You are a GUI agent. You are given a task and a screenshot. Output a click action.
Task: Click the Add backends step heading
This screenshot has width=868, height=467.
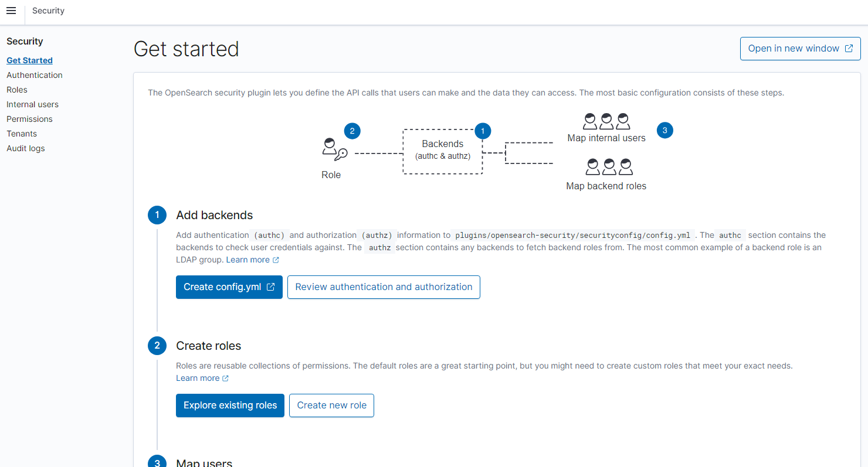[x=215, y=215]
